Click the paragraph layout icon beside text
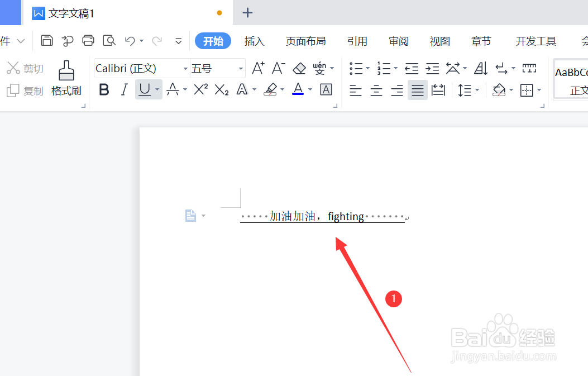The image size is (588, 376). (x=191, y=216)
